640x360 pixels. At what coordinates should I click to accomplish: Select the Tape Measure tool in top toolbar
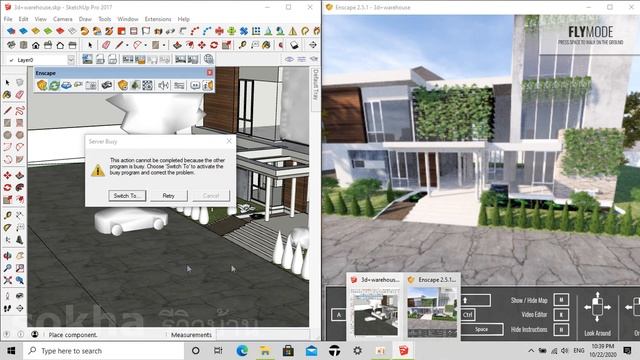click(x=242, y=45)
